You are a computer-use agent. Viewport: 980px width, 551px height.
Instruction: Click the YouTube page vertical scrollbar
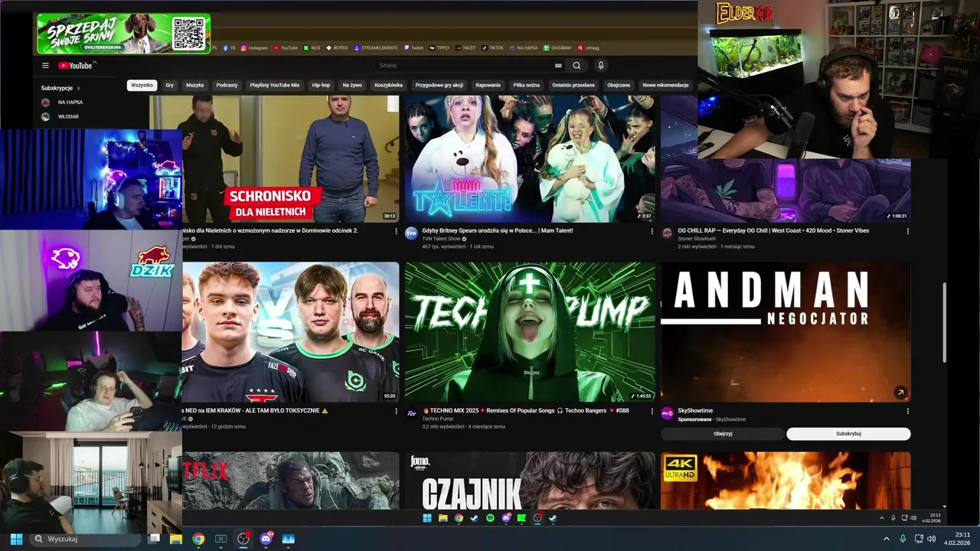pos(944,322)
